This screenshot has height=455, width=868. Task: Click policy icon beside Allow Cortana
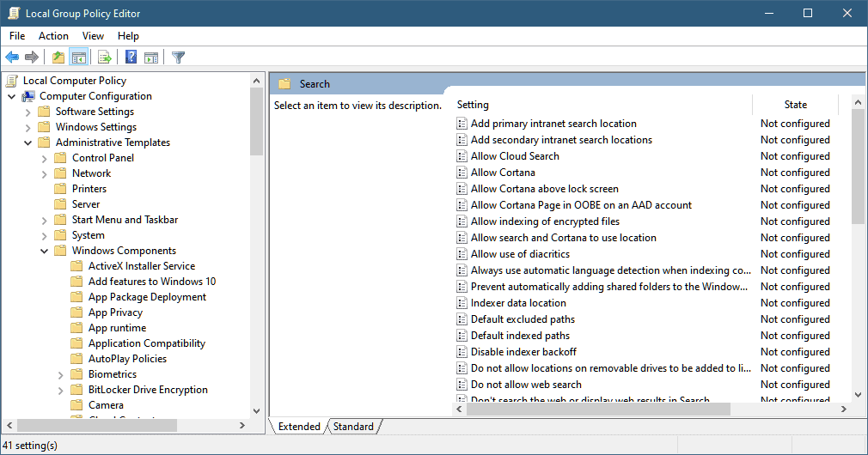tap(462, 173)
